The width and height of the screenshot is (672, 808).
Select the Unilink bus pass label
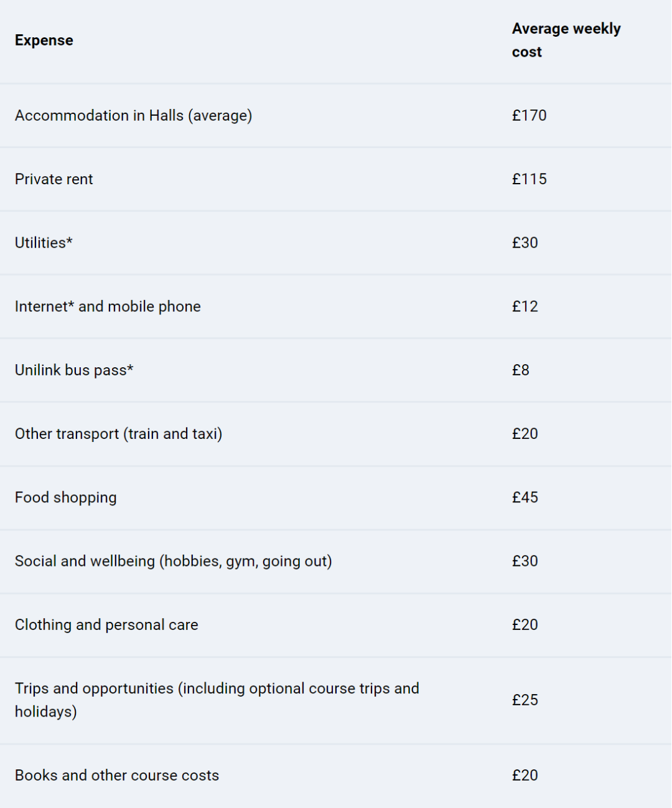click(74, 370)
